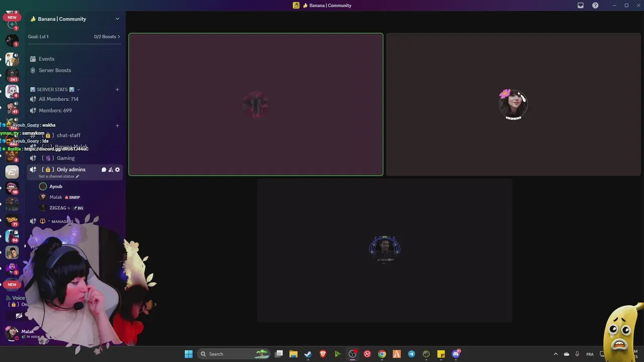
Task: Switch to Discord via the taskbar icon
Action: click(x=456, y=354)
